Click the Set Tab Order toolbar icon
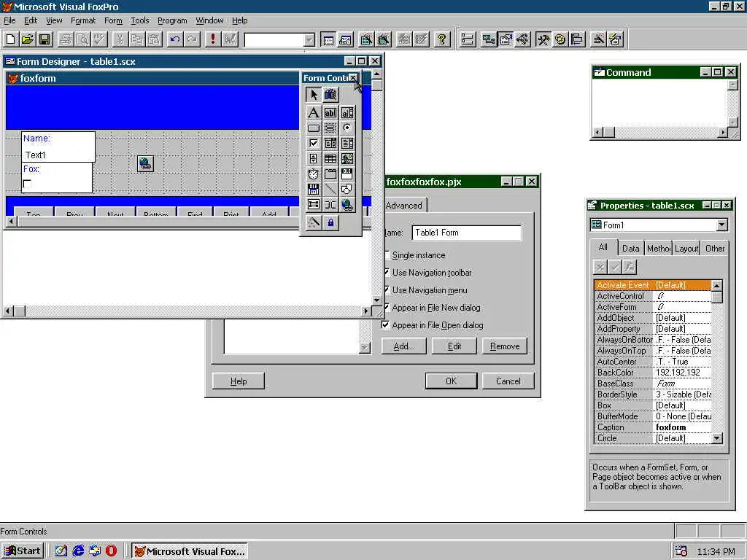Image resolution: width=747 pixels, height=560 pixels. 468,39
